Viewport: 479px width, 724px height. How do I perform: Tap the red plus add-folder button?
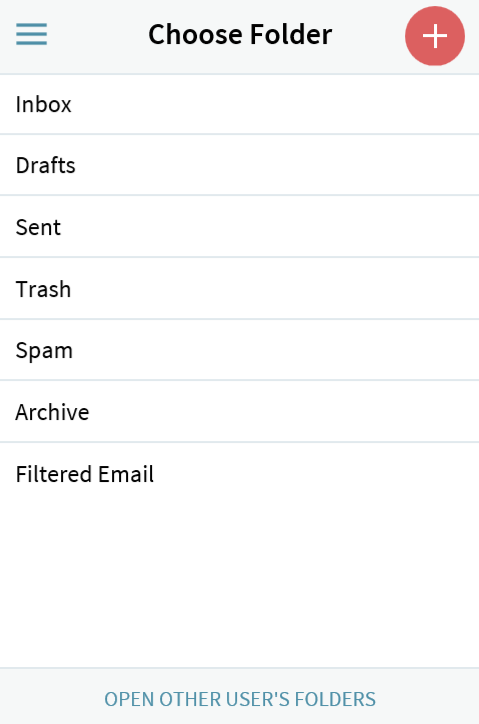435,36
